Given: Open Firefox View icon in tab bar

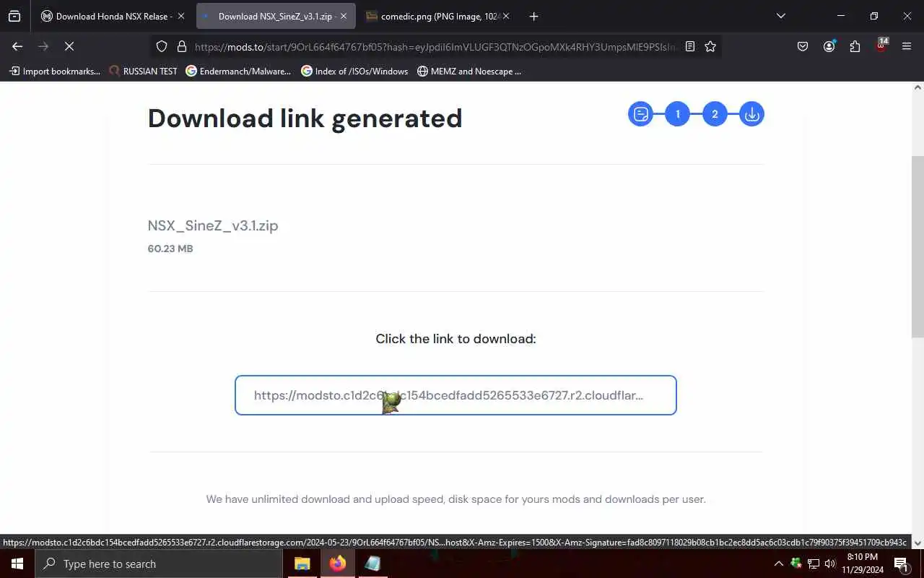Looking at the screenshot, I should (x=14, y=16).
